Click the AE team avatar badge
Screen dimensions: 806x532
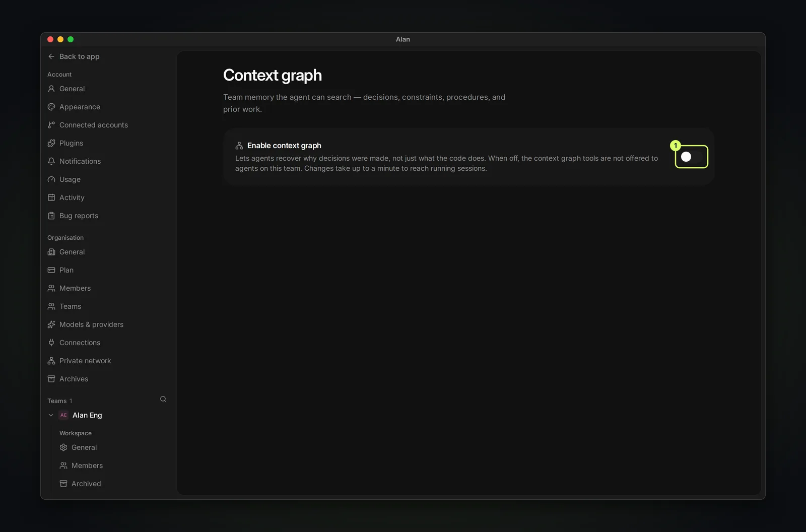coord(63,415)
